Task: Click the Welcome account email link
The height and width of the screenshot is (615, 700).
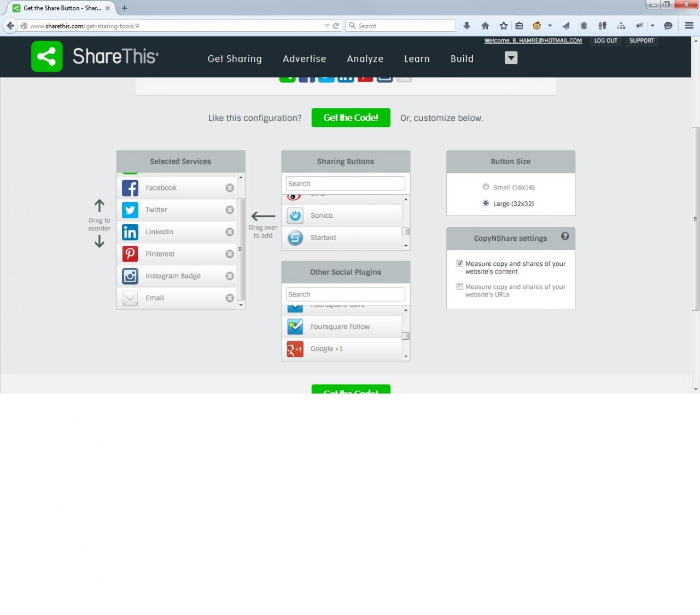Action: click(533, 40)
